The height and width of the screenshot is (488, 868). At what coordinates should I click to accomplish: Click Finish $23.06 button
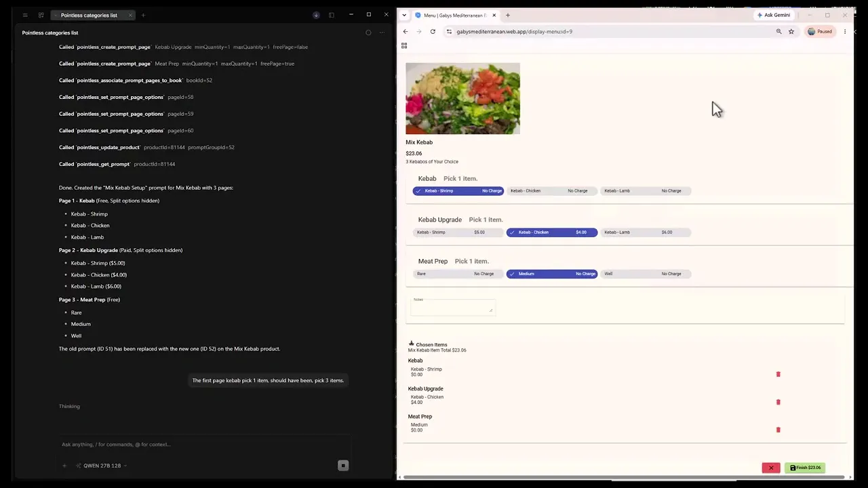click(805, 468)
